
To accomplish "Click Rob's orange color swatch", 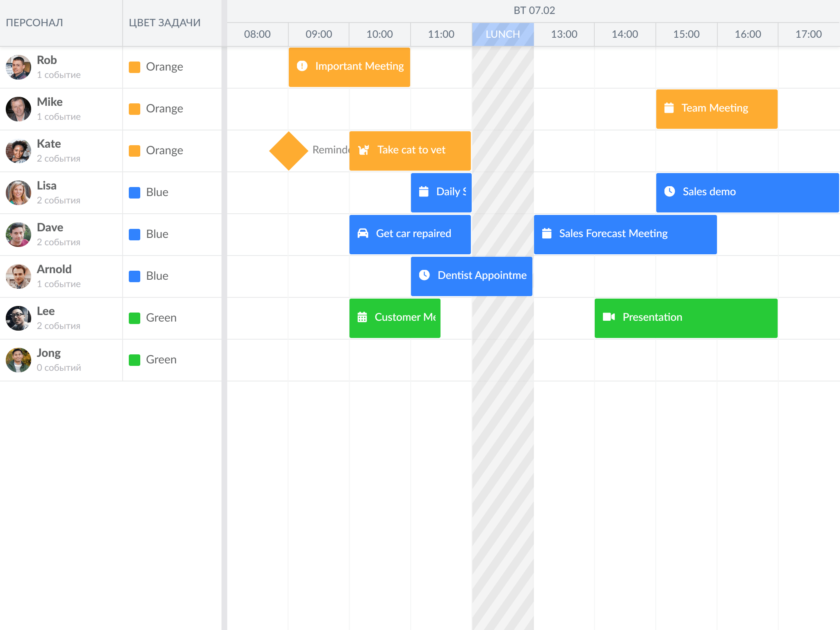I will [135, 67].
